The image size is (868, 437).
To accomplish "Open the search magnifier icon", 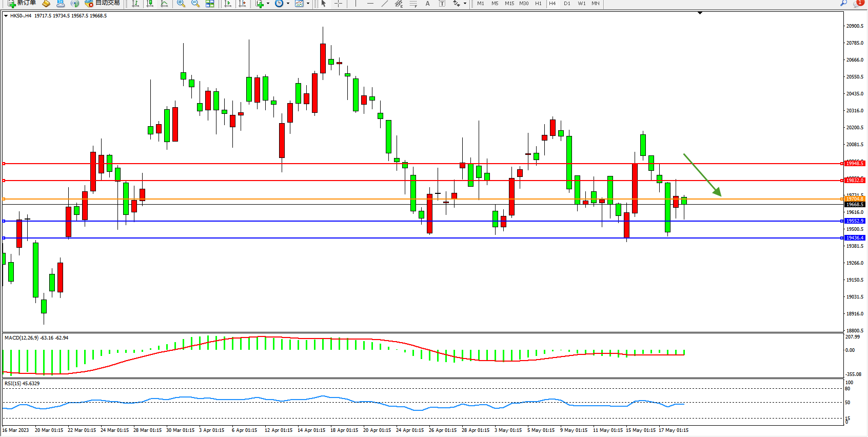I will click(x=843, y=3).
